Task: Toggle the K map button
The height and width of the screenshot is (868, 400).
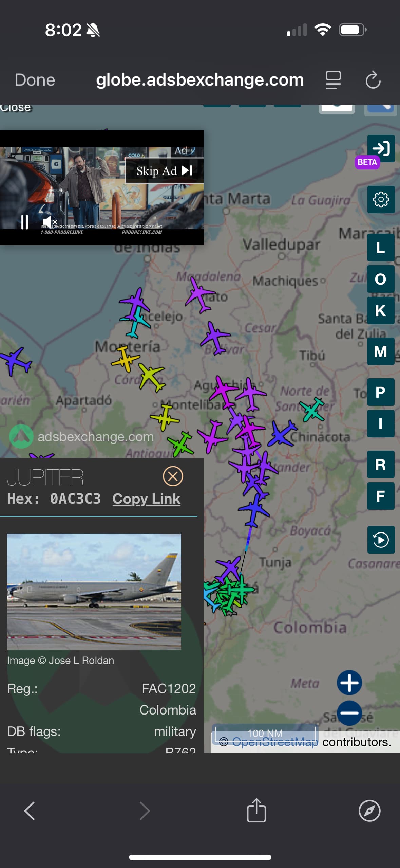Action: point(381,310)
